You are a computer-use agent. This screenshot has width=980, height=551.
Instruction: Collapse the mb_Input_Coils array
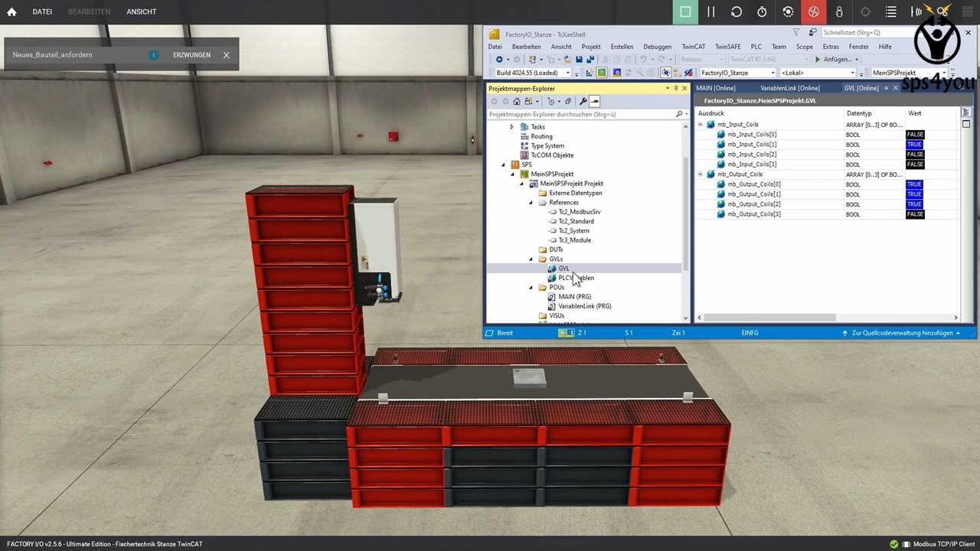click(x=700, y=125)
